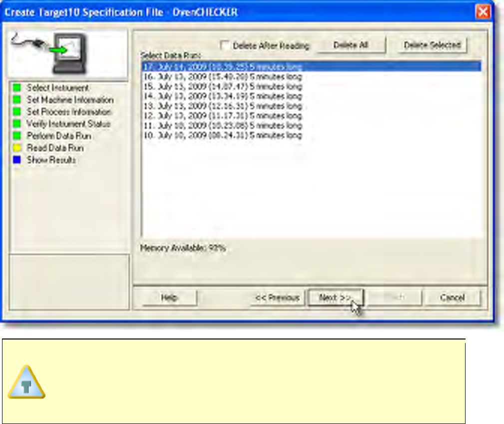
Task: Click the yellow square beside Read Data Run
Action: tap(16, 147)
